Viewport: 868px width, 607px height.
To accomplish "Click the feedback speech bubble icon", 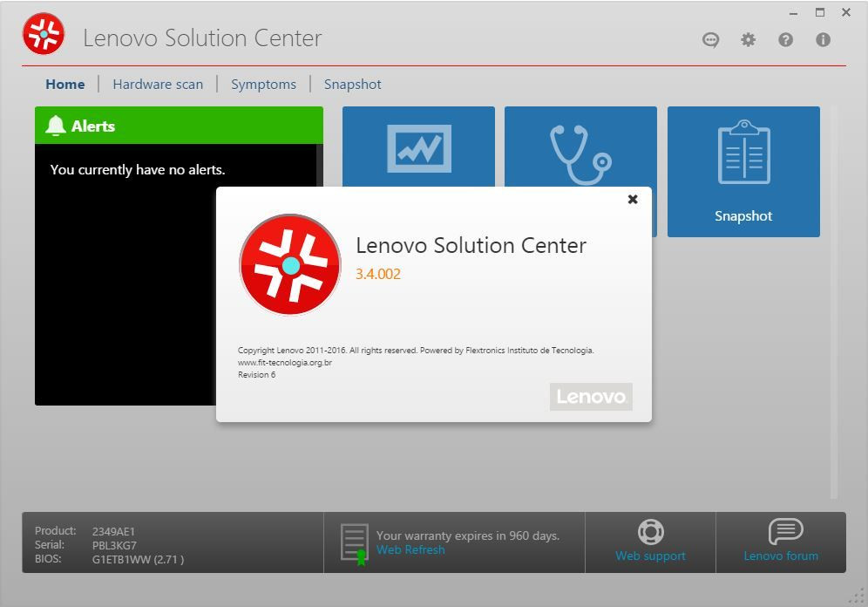I will (711, 40).
